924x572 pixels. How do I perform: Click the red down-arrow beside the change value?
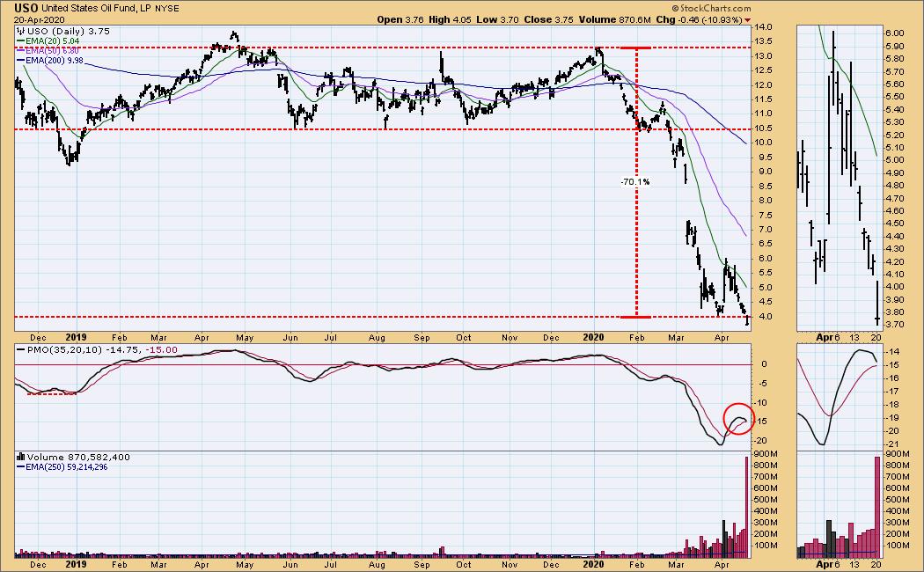[x=747, y=20]
